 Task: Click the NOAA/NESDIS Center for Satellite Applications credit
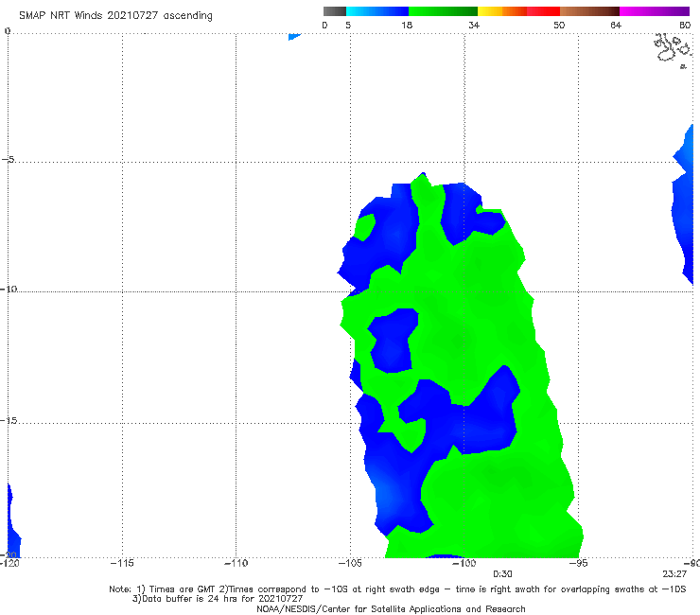pos(391,608)
